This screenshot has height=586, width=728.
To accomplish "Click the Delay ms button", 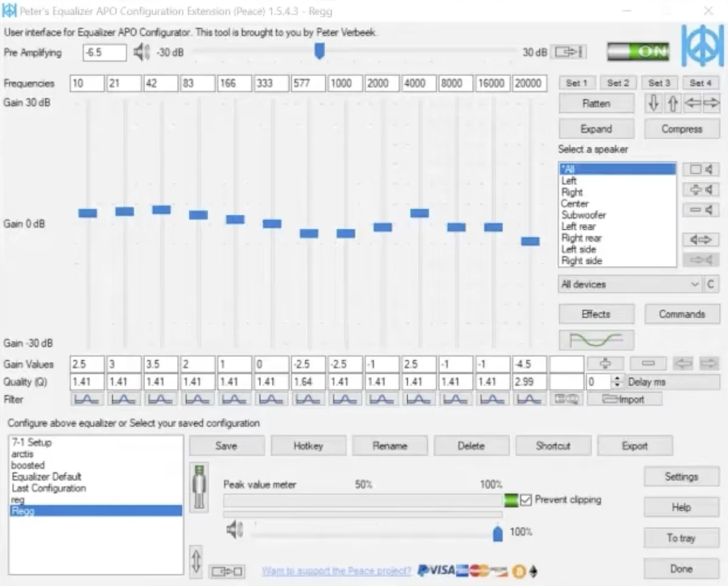I will point(673,382).
